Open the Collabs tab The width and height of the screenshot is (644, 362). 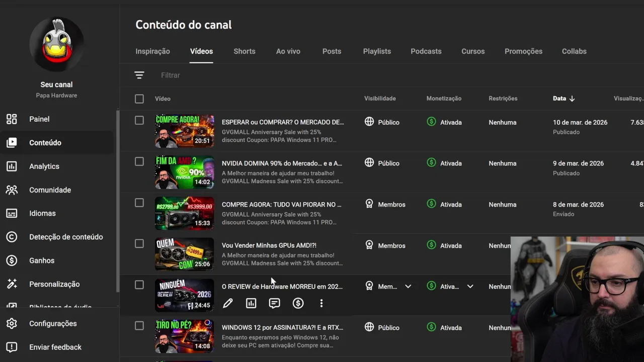[x=574, y=51]
